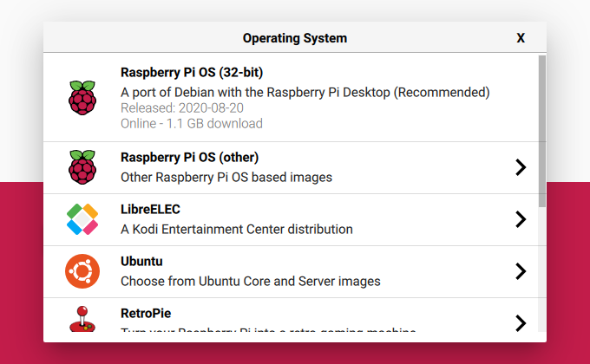The image size is (590, 364).
Task: Click the orange Ubuntu logo
Action: pyautogui.click(x=82, y=271)
